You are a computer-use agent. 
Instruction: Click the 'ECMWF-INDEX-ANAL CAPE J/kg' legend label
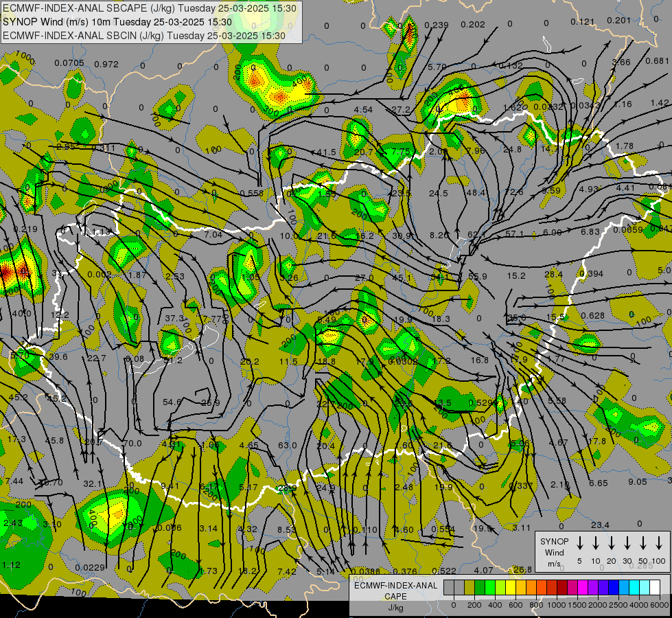(x=395, y=597)
